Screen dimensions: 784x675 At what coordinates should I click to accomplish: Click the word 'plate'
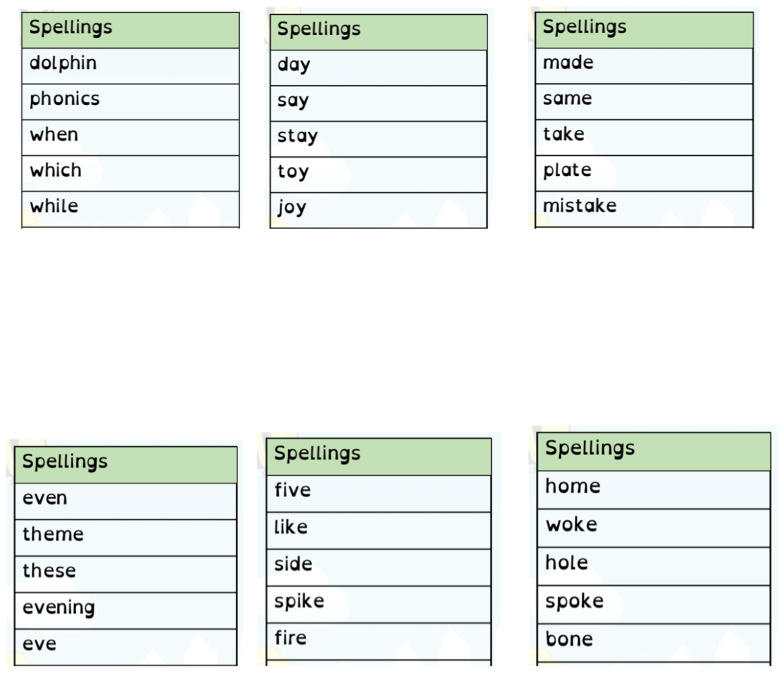(x=567, y=170)
